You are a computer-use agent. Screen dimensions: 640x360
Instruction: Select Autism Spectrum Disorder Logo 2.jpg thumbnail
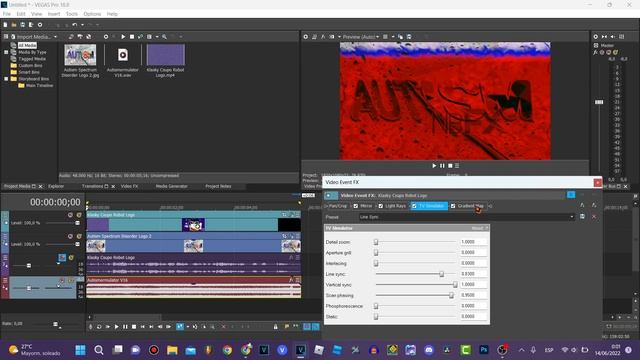tap(80, 55)
